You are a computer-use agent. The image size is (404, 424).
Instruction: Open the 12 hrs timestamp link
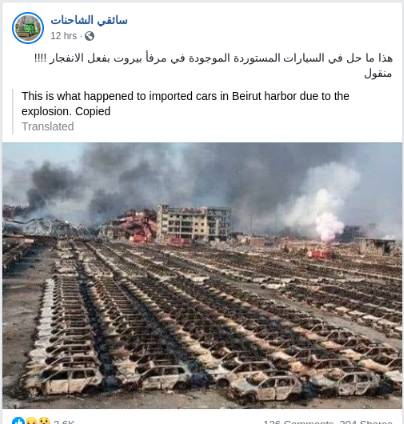64,36
